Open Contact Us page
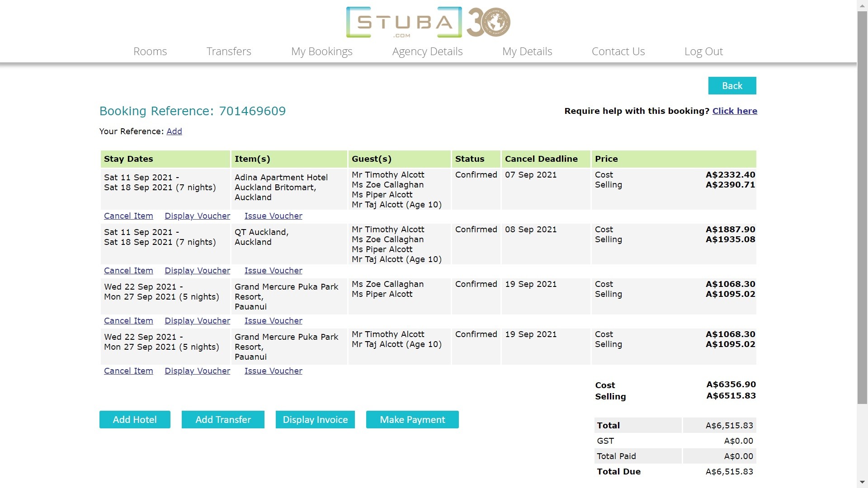Image resolution: width=868 pixels, height=488 pixels. pyautogui.click(x=618, y=52)
